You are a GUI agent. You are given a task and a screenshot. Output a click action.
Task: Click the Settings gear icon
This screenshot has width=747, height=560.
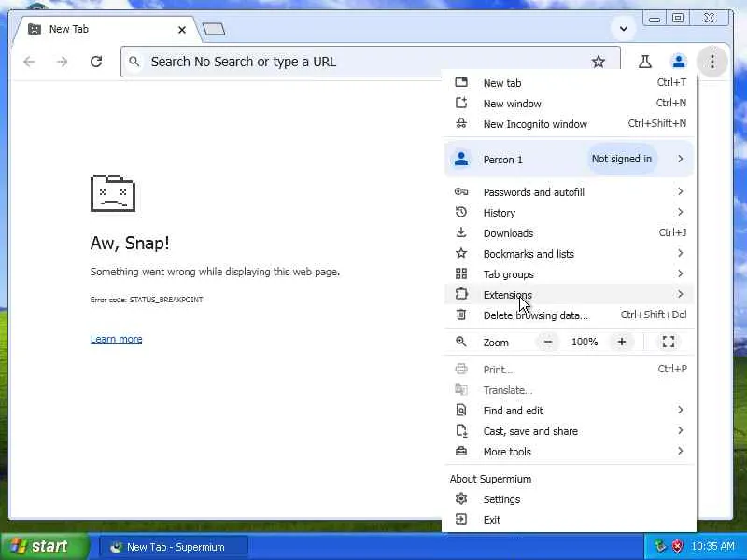pos(461,498)
